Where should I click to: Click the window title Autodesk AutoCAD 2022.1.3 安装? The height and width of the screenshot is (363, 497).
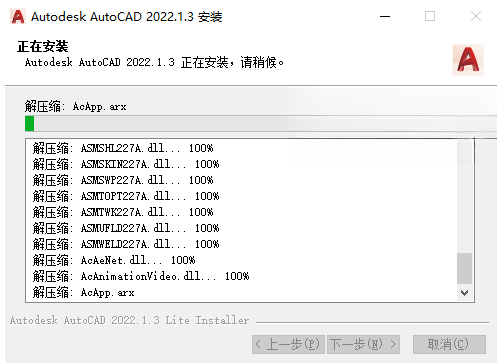(x=127, y=16)
